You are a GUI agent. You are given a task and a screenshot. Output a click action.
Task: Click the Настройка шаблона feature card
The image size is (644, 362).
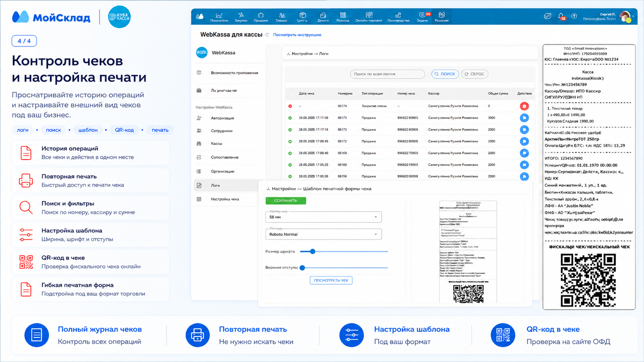tap(91, 235)
